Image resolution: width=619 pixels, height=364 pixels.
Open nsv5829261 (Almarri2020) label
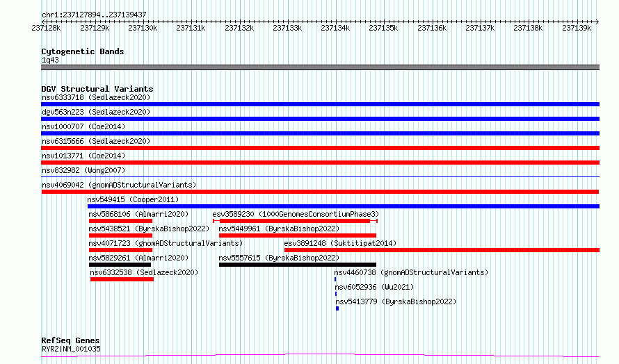(x=138, y=258)
